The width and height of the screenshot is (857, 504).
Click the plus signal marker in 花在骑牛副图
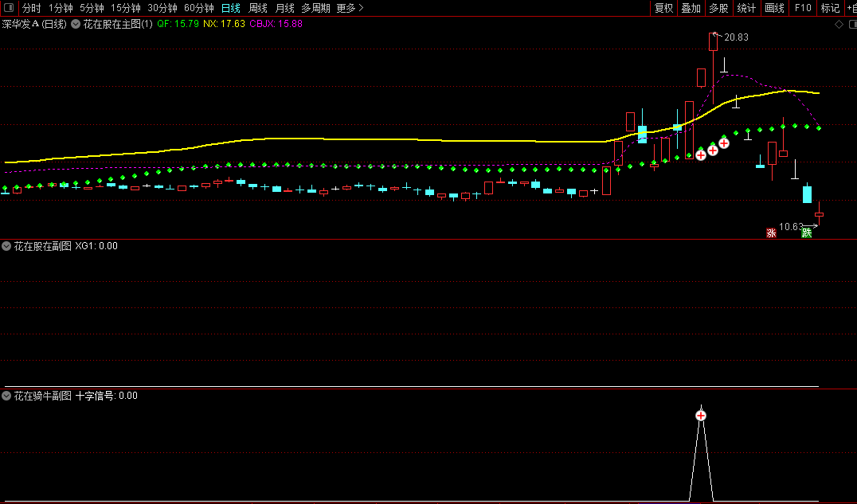(701, 415)
